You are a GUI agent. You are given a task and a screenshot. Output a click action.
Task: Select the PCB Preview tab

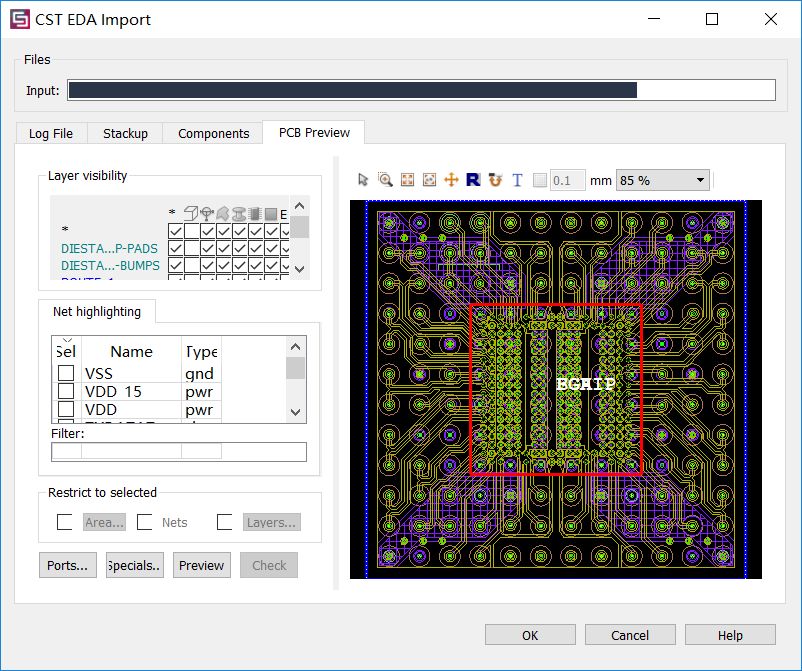click(314, 132)
